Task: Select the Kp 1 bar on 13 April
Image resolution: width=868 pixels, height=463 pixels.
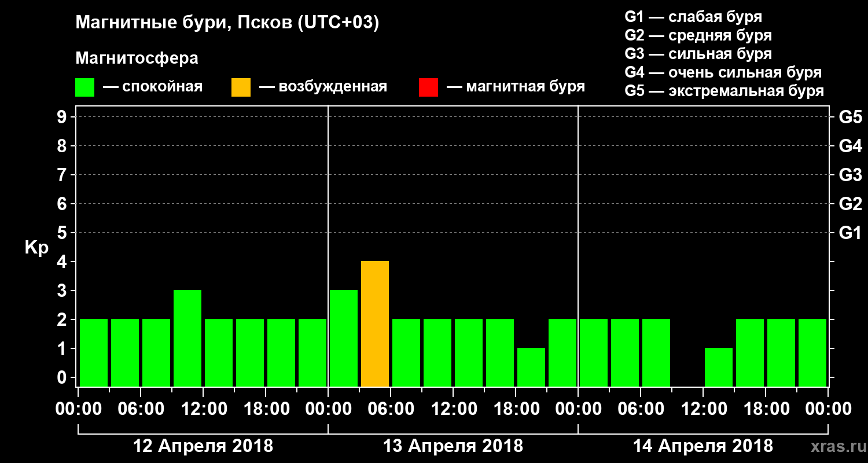Action: [531, 368]
